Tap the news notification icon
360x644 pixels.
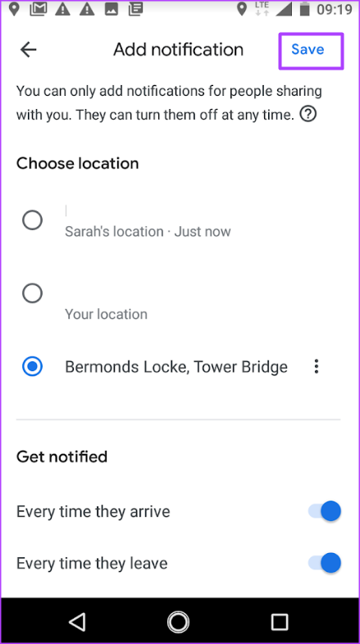click(135, 10)
